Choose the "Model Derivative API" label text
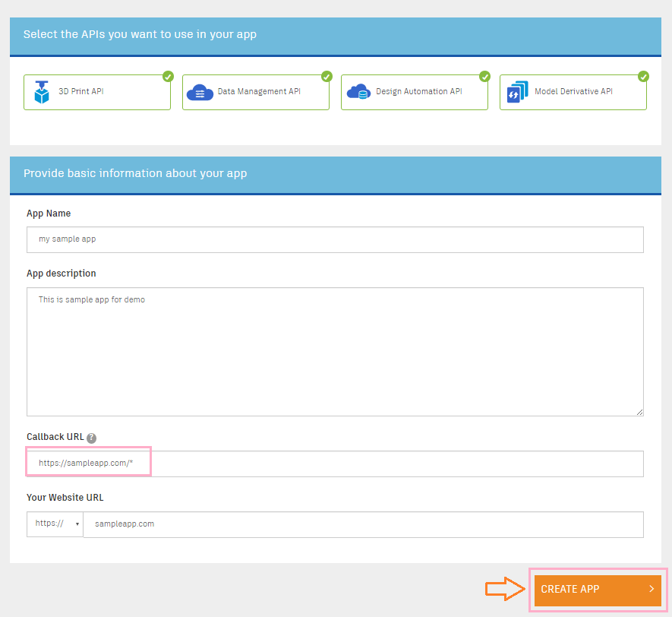 pos(573,92)
